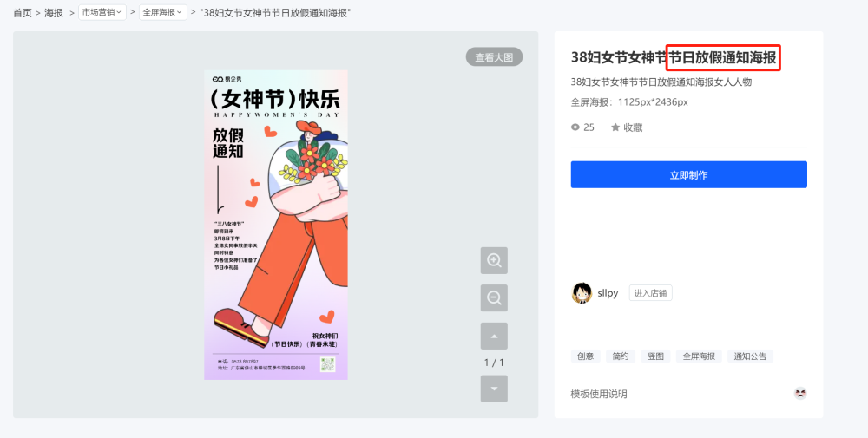Select the 创意 tag
The height and width of the screenshot is (438, 868).
click(585, 356)
